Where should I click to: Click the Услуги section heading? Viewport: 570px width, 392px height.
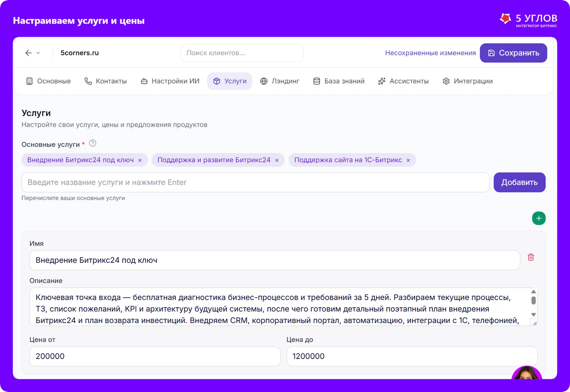click(36, 113)
